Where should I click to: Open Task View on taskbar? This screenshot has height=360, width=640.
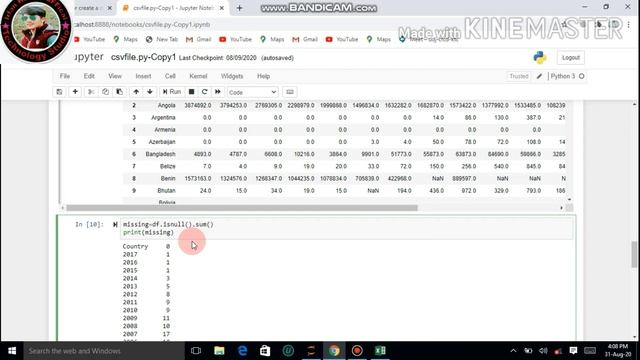click(196, 351)
